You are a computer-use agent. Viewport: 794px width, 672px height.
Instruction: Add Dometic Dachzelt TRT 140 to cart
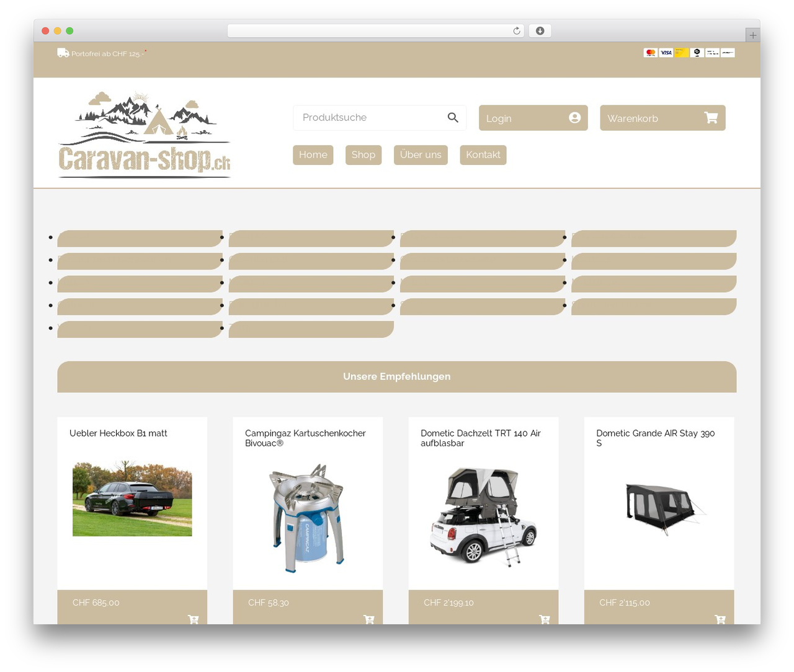(x=544, y=619)
